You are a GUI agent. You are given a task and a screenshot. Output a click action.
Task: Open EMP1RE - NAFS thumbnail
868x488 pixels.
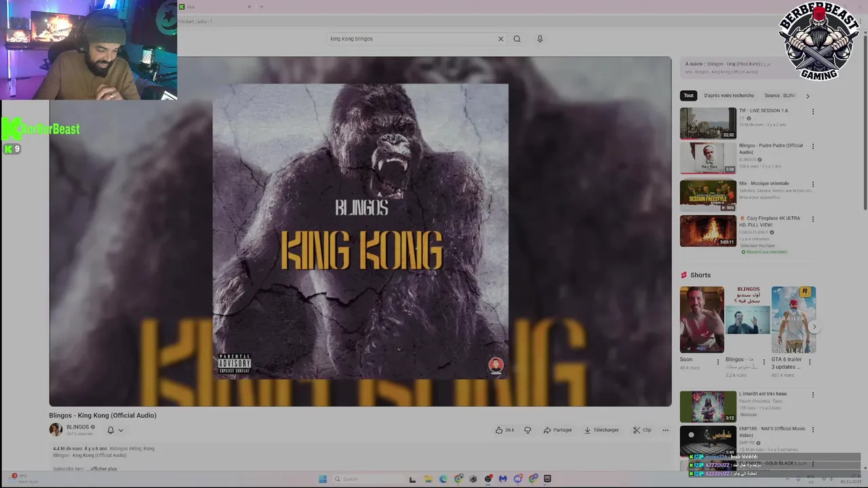pyautogui.click(x=708, y=441)
